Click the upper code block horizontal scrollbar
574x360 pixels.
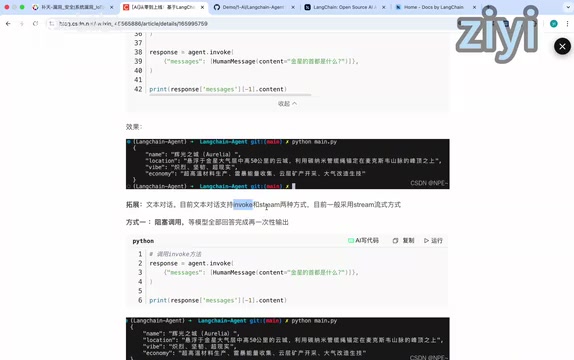[x=230, y=95]
